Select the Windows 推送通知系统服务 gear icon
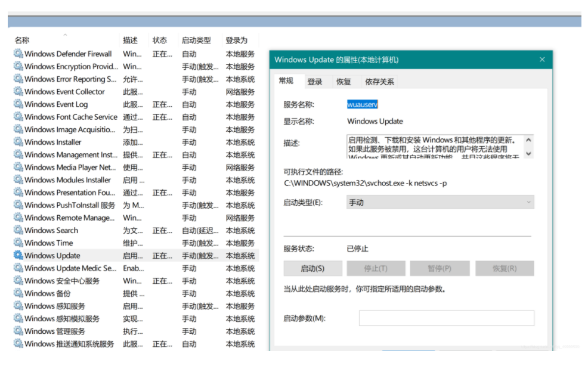This screenshot has height=366, width=588. (18, 343)
